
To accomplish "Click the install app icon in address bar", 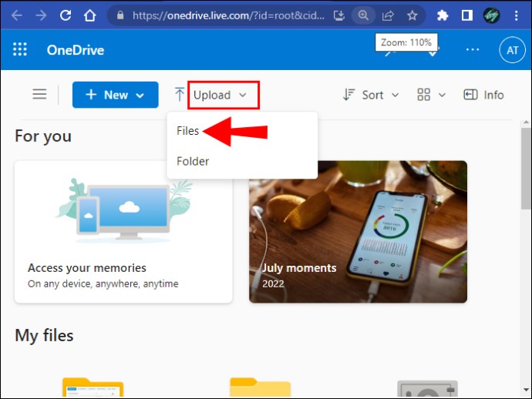I will 339,15.
